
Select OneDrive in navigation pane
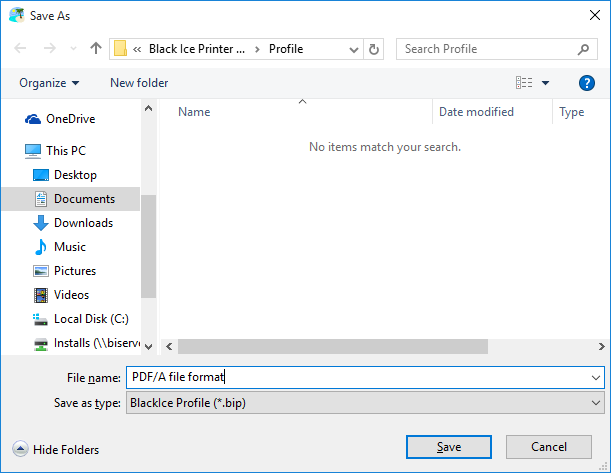pos(70,119)
